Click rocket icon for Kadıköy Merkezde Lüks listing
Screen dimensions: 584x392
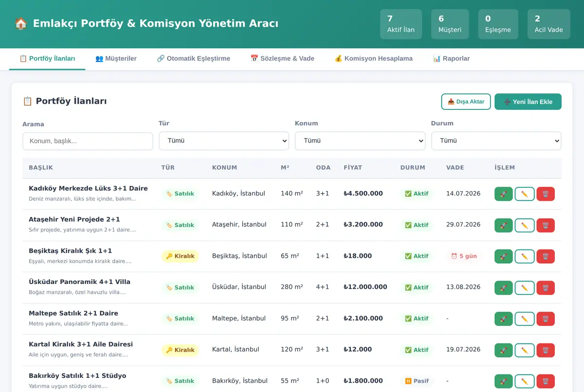point(503,194)
